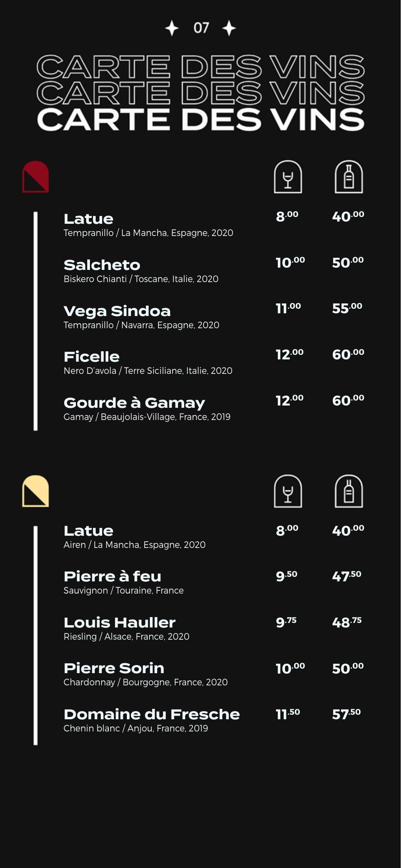This screenshot has height=868, width=401.
Task: Click the star left of page number 07
Action: [172, 28]
